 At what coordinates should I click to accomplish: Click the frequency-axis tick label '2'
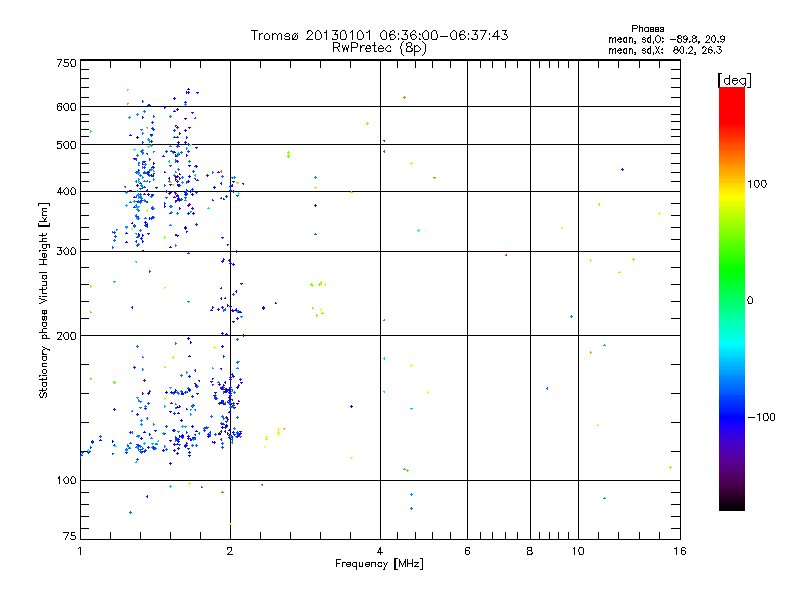230,551
